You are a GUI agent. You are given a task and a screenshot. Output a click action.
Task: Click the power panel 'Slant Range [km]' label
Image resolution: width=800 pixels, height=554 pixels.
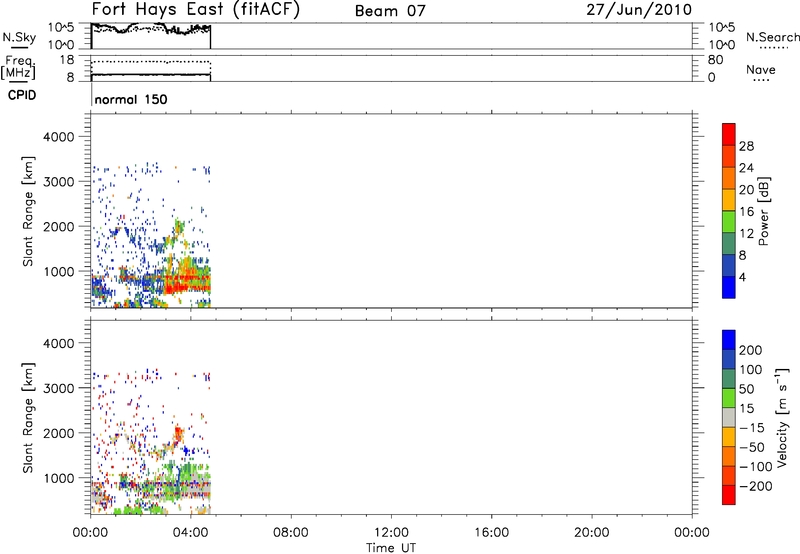pos(28,211)
